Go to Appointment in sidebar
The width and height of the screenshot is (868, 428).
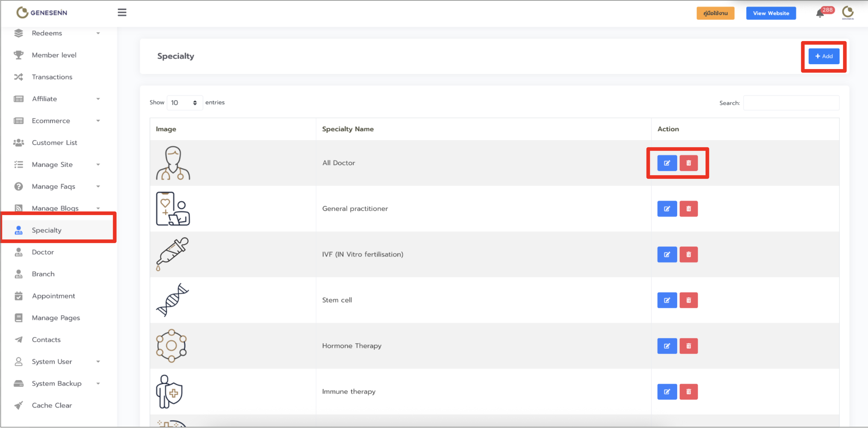pyautogui.click(x=53, y=296)
